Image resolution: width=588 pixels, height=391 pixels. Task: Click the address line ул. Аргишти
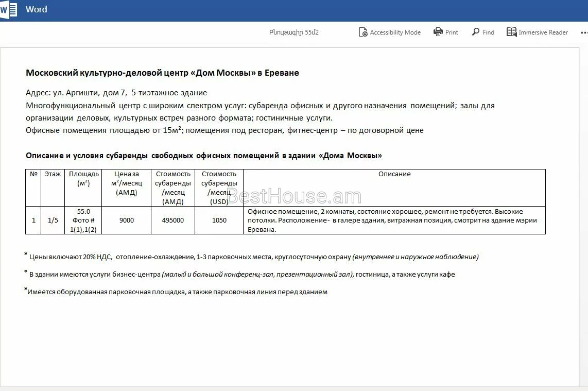coord(116,93)
